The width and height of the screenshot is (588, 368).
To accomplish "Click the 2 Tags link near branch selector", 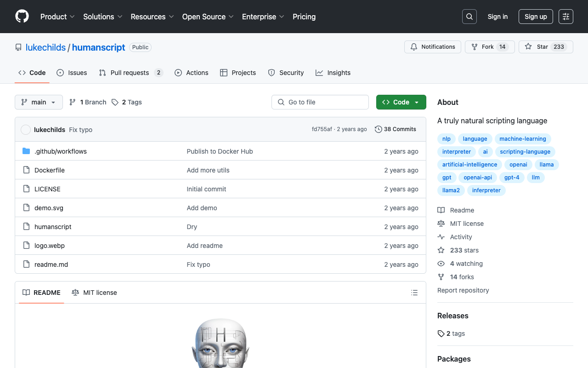I will [x=127, y=102].
